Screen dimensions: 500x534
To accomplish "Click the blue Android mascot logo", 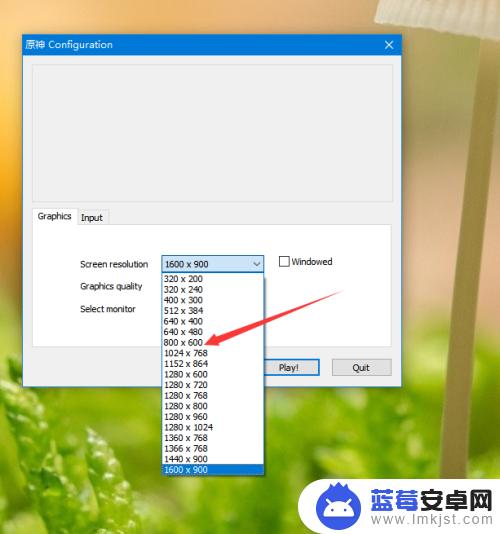I will click(x=338, y=506).
